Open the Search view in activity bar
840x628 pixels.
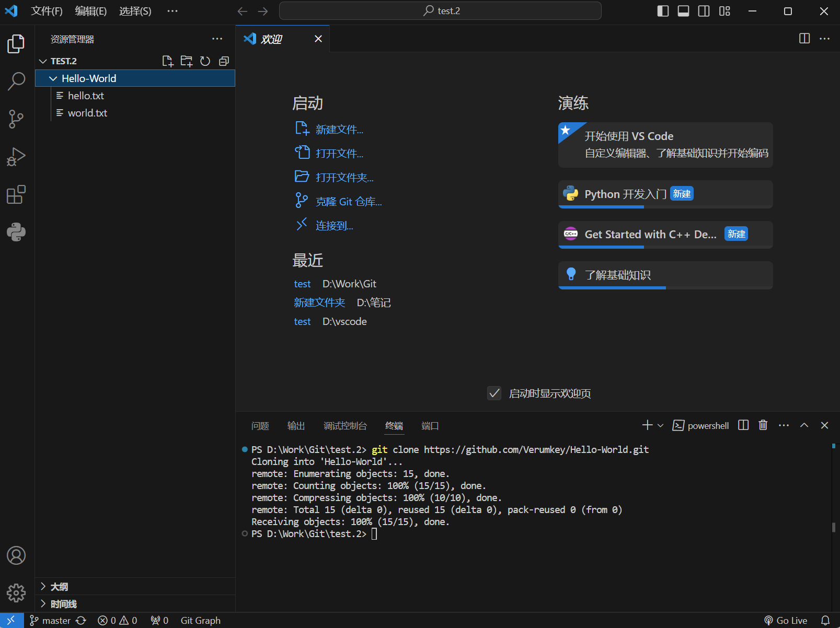tap(16, 81)
